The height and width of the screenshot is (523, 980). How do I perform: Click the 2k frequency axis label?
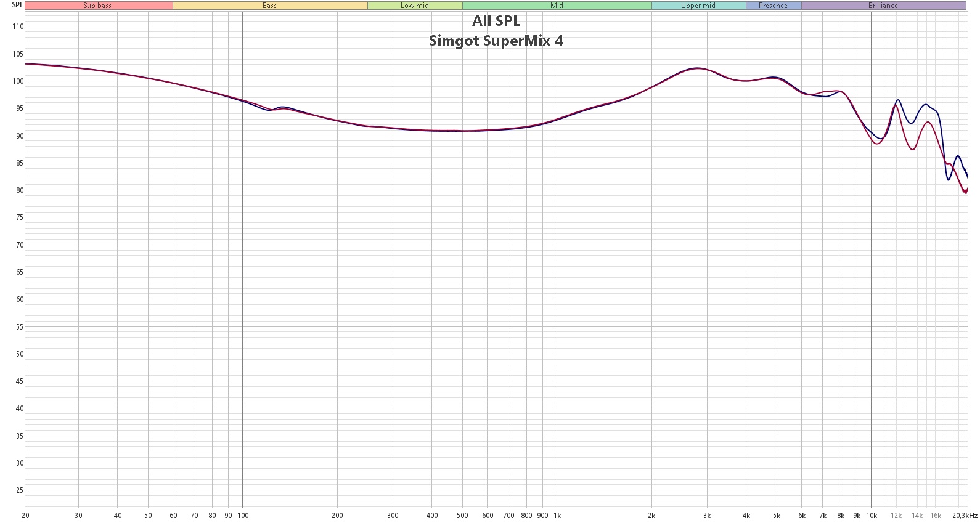(x=651, y=516)
